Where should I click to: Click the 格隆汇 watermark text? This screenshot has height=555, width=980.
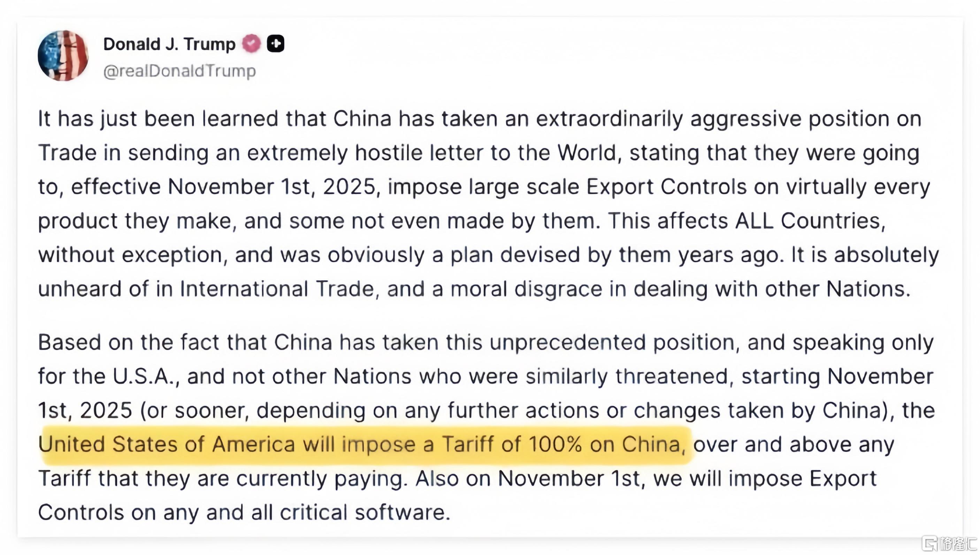click(x=957, y=543)
